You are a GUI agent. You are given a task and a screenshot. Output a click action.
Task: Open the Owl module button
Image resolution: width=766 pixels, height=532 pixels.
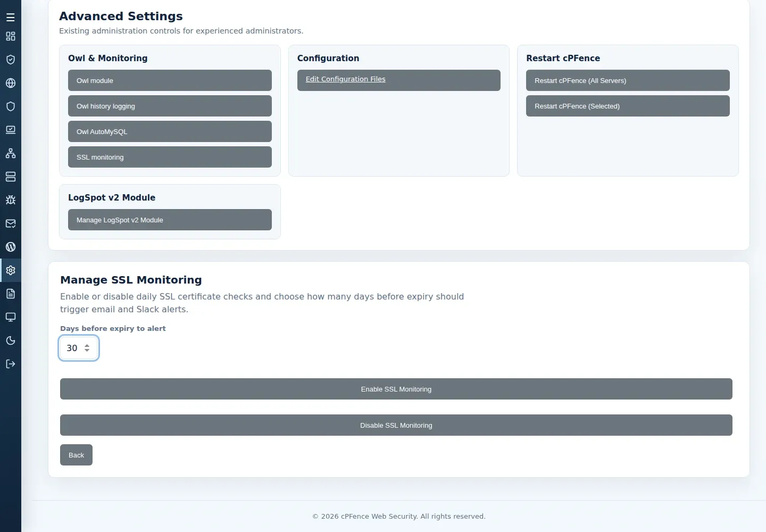point(170,80)
